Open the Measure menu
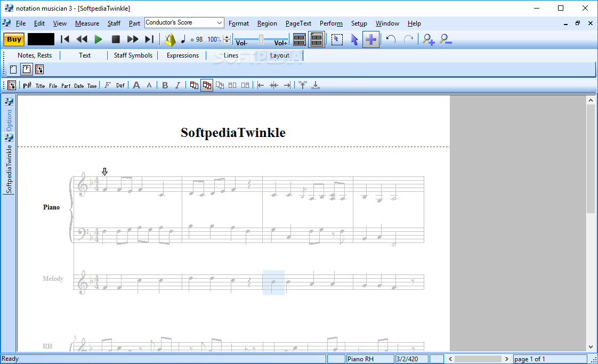 tap(87, 23)
